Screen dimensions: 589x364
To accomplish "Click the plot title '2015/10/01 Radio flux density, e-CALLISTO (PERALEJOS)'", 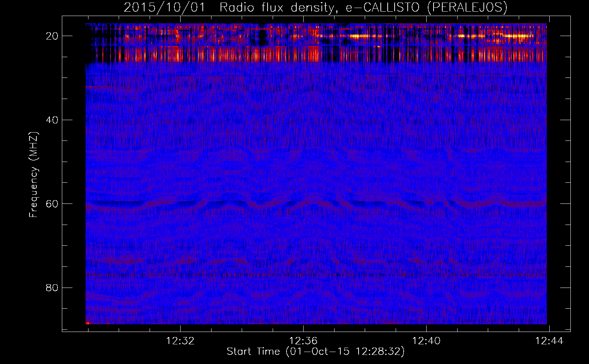I will coord(315,7).
